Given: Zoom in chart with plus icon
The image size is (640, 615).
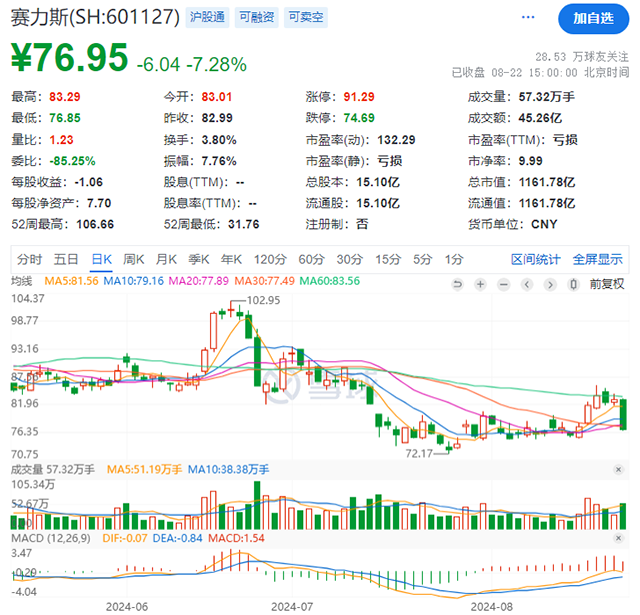Looking at the screenshot, I should (480, 284).
